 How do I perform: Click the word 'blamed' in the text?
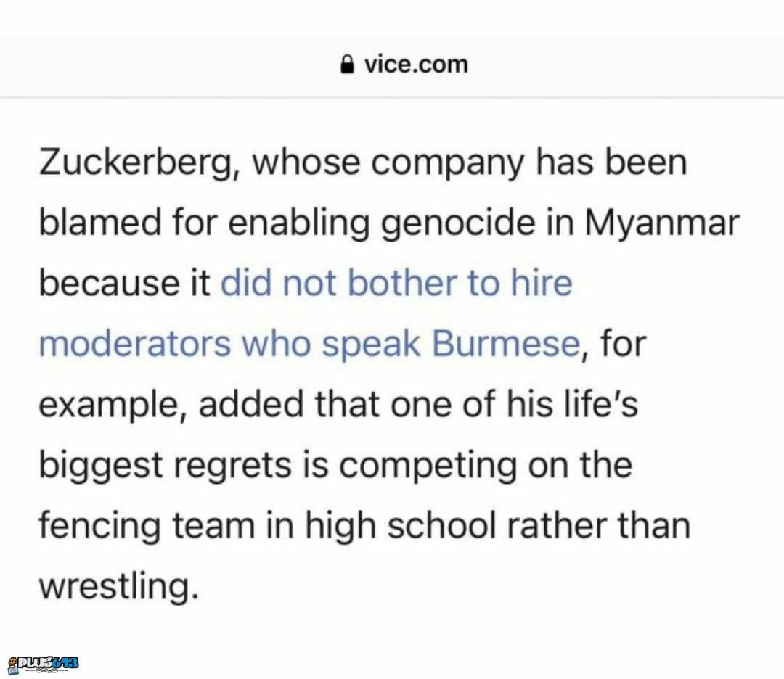[x=100, y=223]
